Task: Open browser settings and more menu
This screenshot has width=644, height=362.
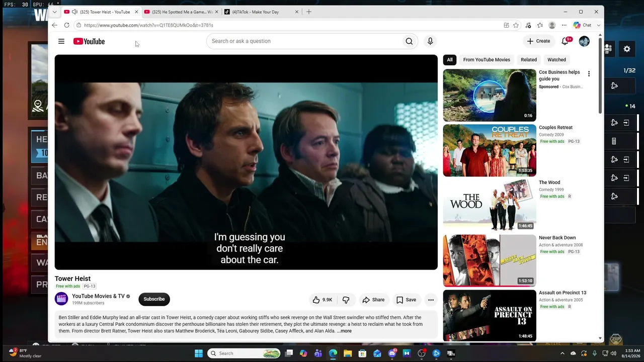Action: (564, 25)
